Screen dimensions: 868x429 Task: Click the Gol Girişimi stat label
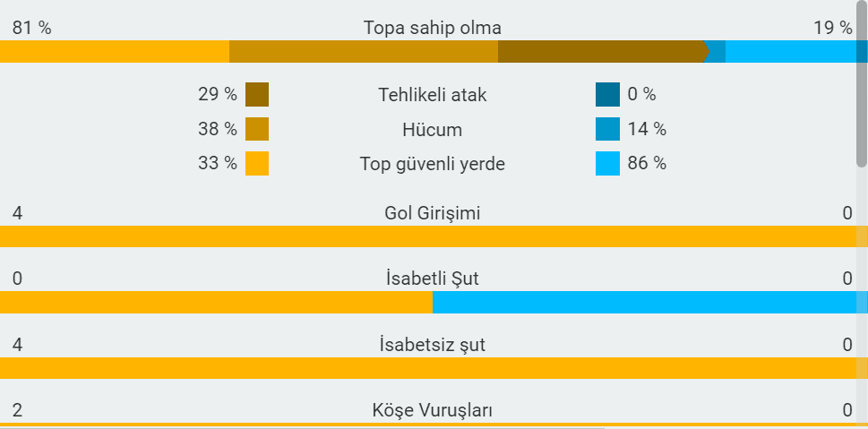(x=433, y=213)
